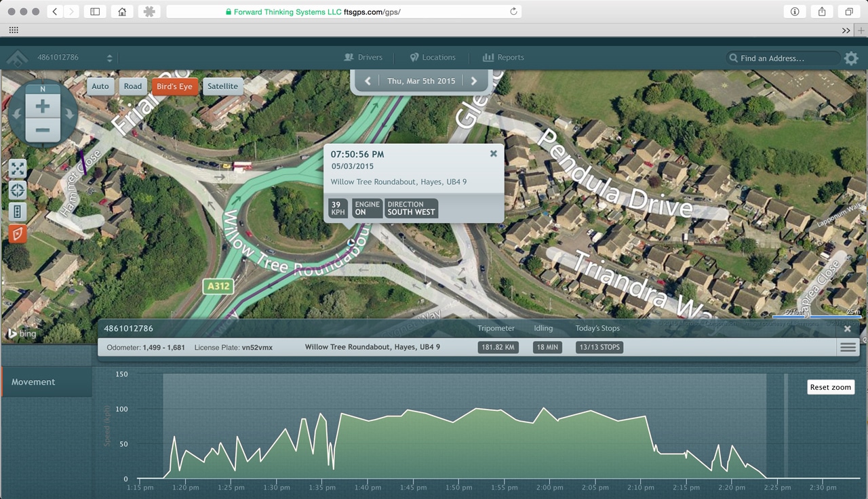Toggle fullscreen map expand icon

tap(18, 168)
